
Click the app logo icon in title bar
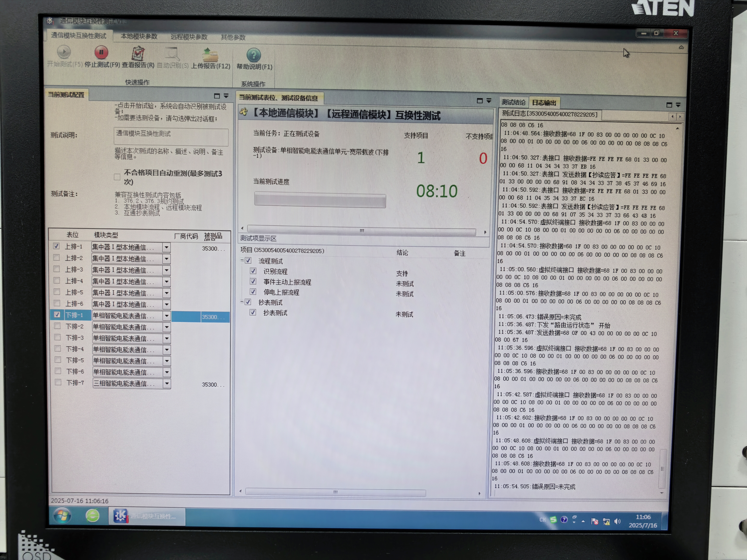[50, 21]
